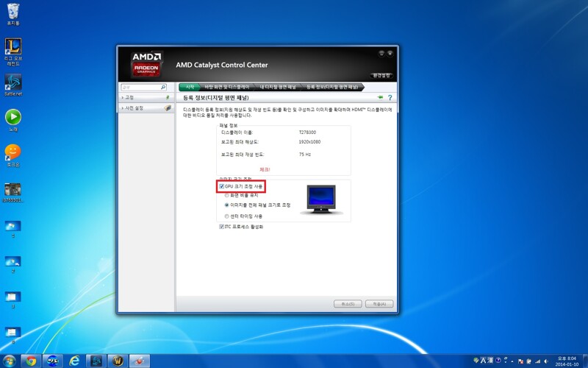Click the taskbar clock showing 8:04
Screen dimensions: 588x368
click(x=567, y=361)
